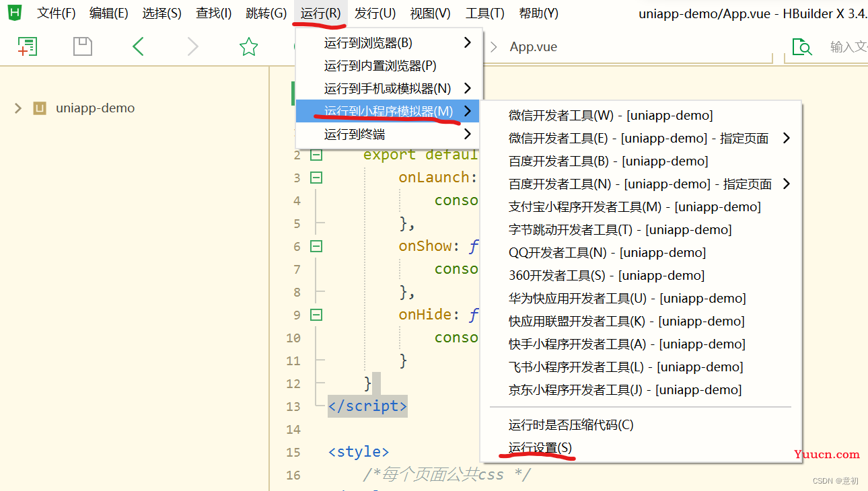Expand 运行到手机或模拟器(N) submenu arrow
Image resolution: width=868 pixels, height=491 pixels.
[467, 88]
